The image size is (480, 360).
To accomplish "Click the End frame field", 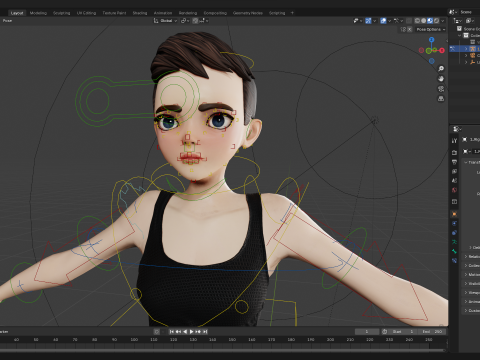I will [431, 332].
